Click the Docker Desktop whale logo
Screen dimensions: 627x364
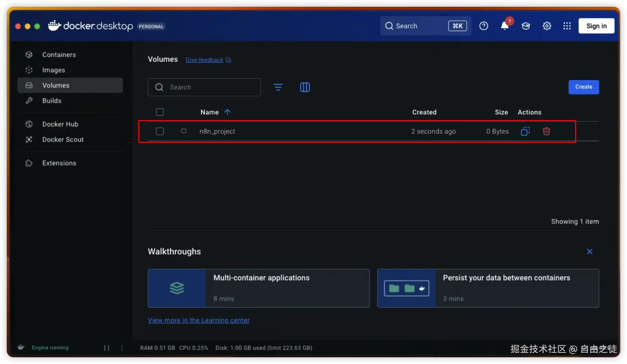55,25
